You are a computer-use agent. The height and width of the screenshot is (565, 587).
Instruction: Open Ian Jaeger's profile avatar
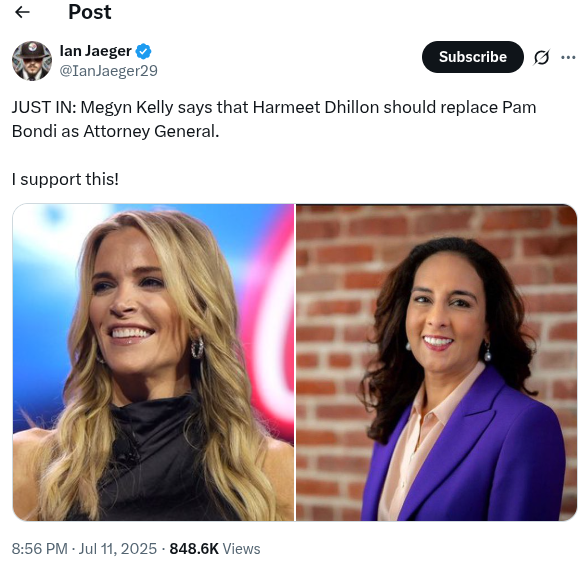[32, 61]
